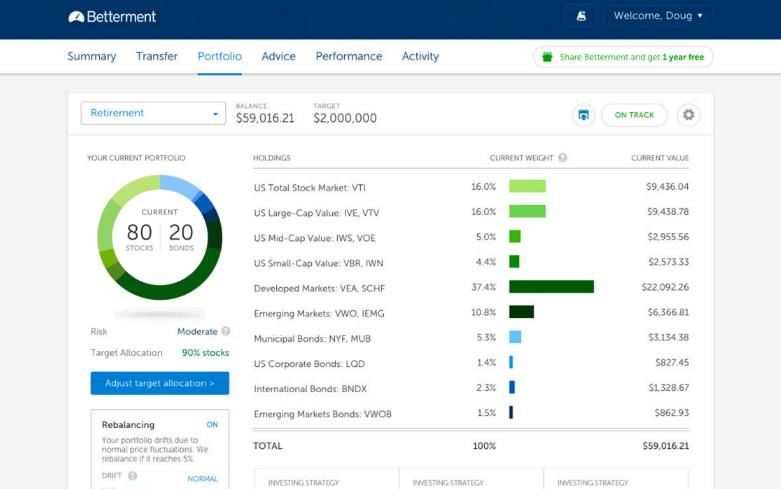Viewport: 781px width, 489px height.
Task: Click the $59,016.21 balance value
Action: click(x=265, y=119)
